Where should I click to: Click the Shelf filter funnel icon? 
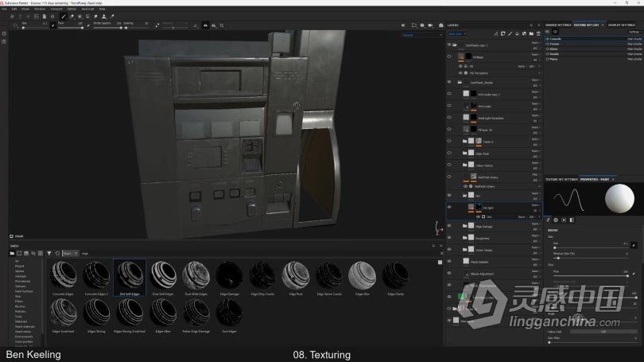pyautogui.click(x=48, y=254)
